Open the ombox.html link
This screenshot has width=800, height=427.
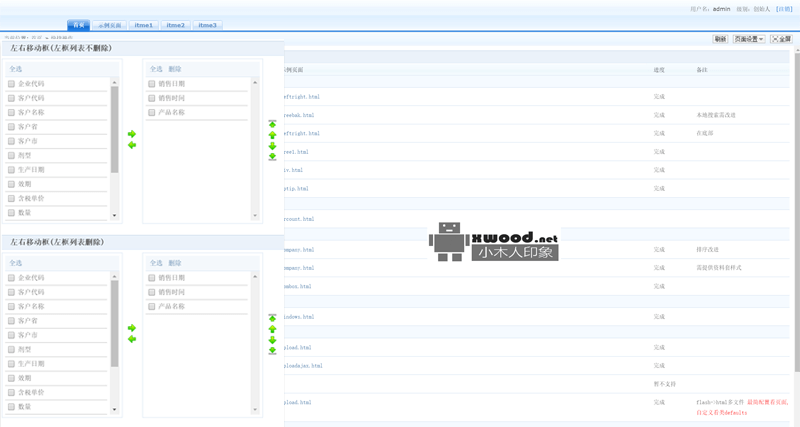298,286
